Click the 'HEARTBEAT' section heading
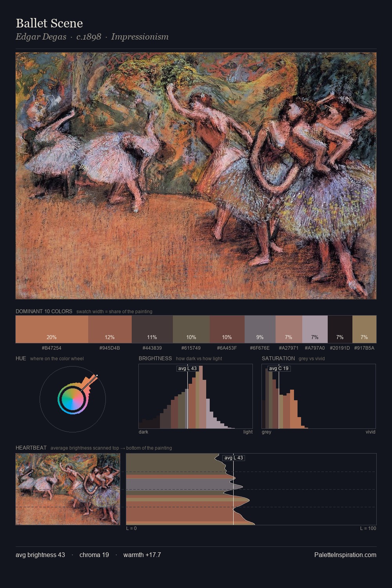The width and height of the screenshot is (392, 588). point(31,448)
